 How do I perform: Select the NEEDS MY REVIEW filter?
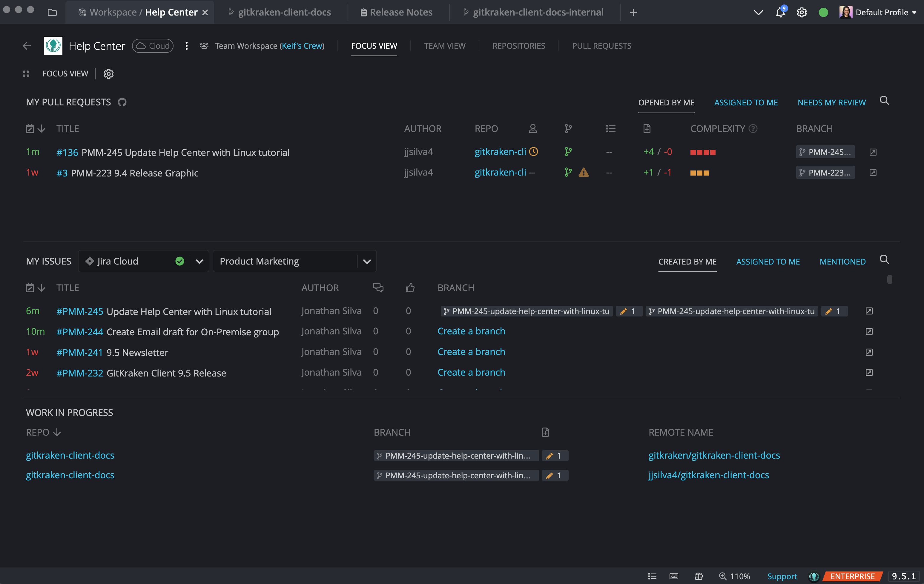pos(831,102)
